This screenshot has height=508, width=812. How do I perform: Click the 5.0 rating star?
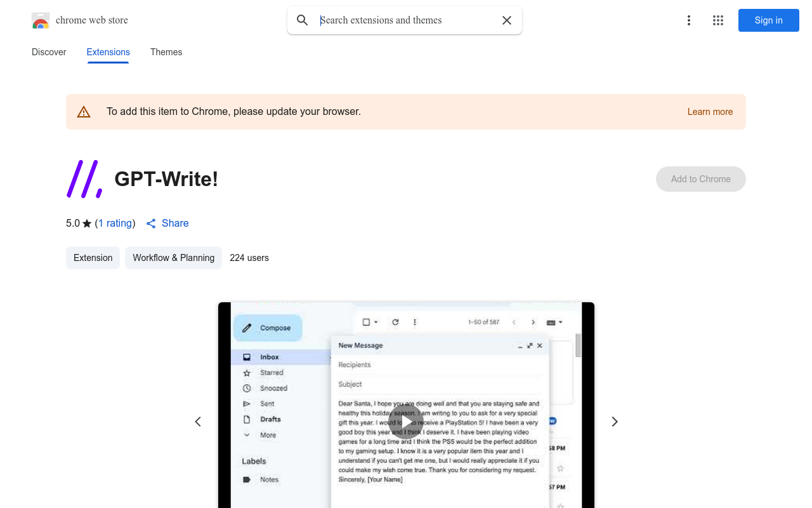(87, 224)
